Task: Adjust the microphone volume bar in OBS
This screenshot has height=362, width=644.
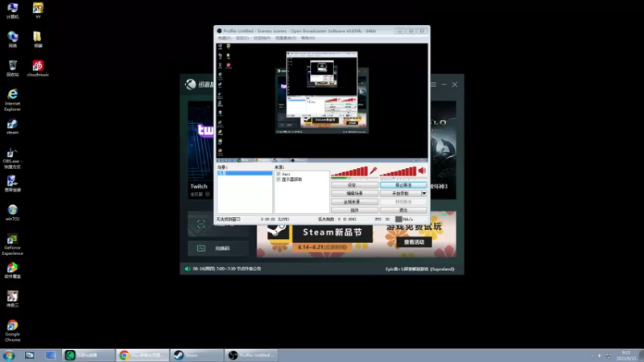Action: [x=349, y=171]
